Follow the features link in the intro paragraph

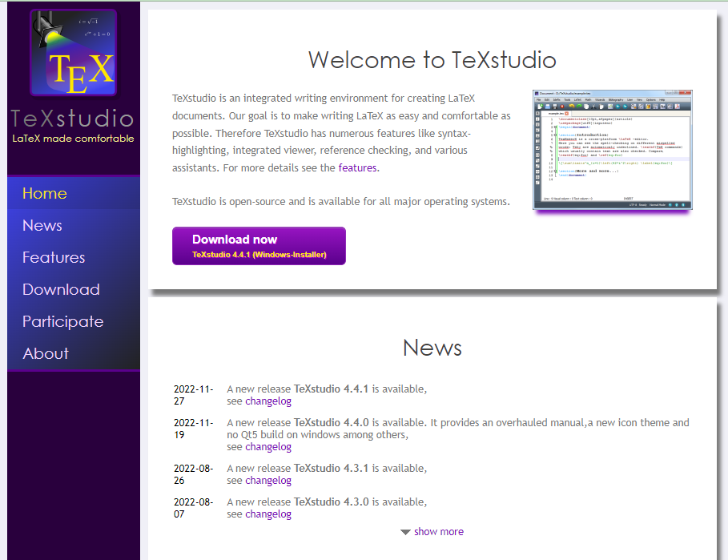click(357, 167)
